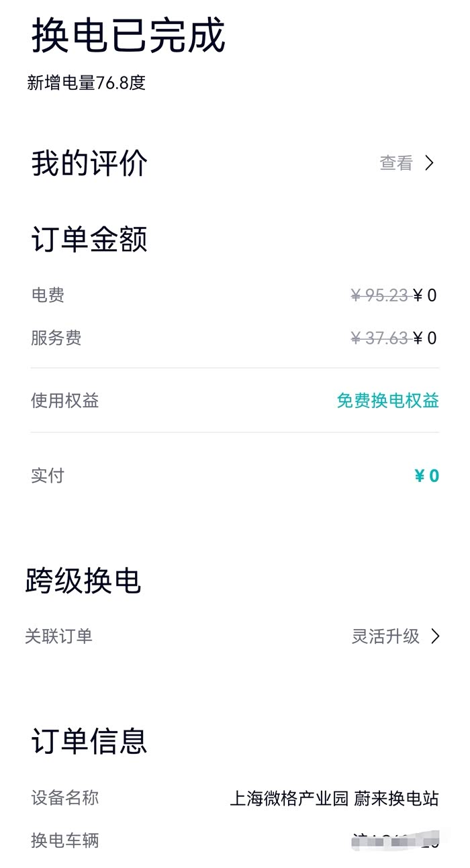This screenshot has height=868, width=470.
Task: Tap the crossed-out ¥95.23 electricity price
Action: pyautogui.click(x=379, y=295)
